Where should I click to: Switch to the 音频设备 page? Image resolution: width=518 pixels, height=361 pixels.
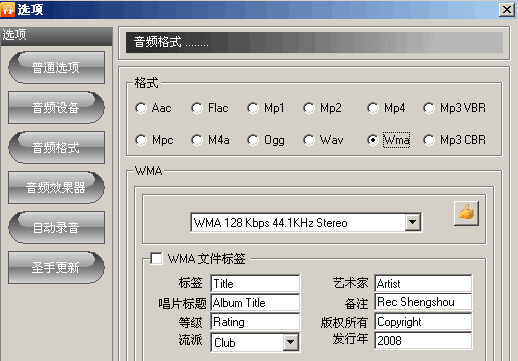pos(56,107)
